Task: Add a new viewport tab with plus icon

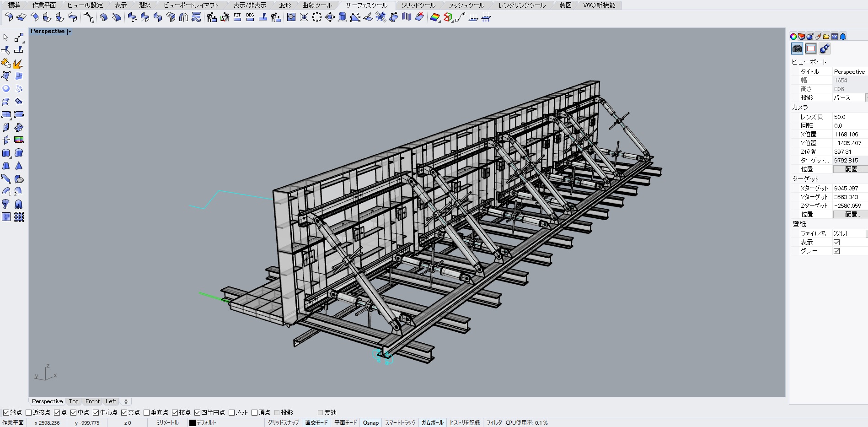Action: tap(126, 401)
